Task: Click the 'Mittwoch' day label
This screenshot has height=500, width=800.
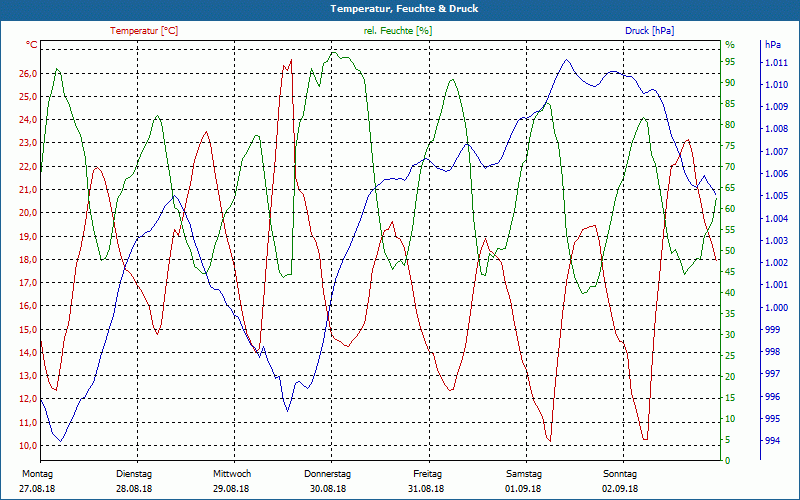Action: (232, 474)
